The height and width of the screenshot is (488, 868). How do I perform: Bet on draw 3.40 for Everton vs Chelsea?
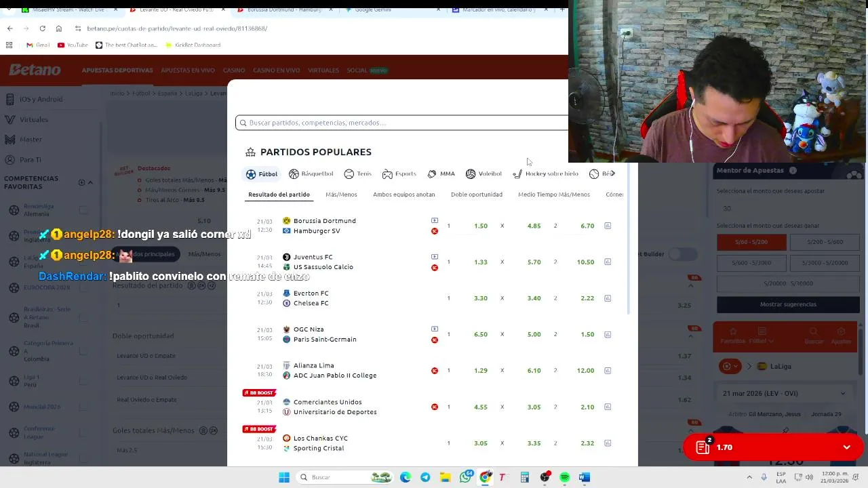(534, 298)
